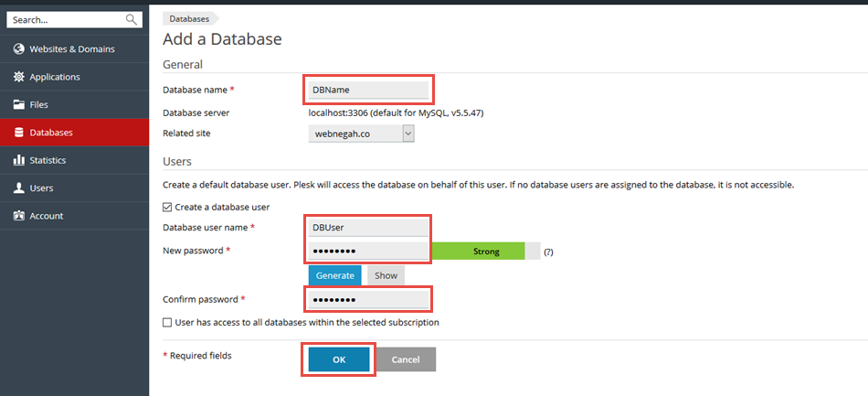
Task: Focus the Database name input field
Action: click(x=368, y=90)
